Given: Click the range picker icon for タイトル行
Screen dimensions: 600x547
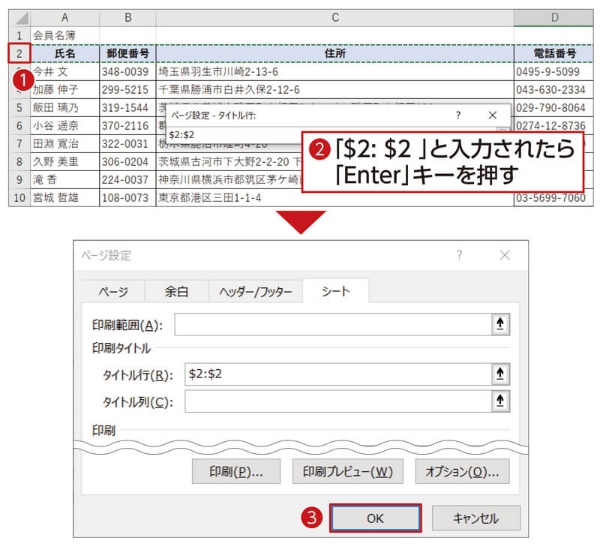Looking at the screenshot, I should click(x=500, y=374).
